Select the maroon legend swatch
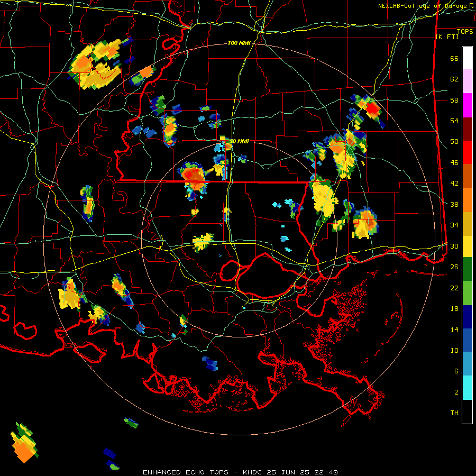This screenshot has height=476, width=476. click(x=467, y=129)
